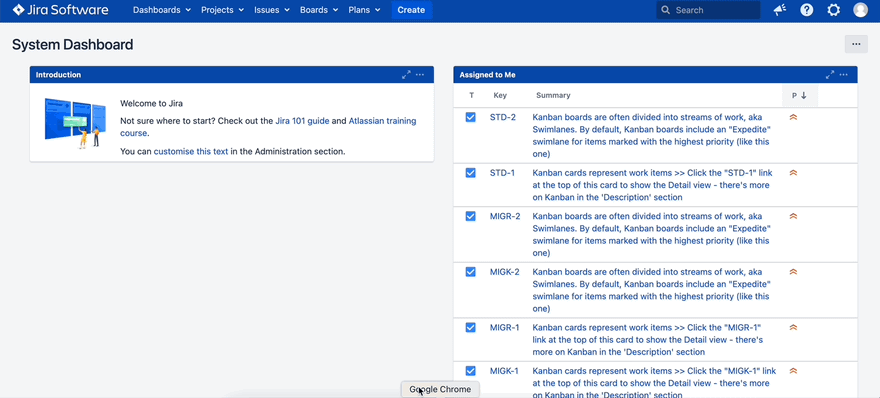
Task: Click the MIGK-2 task type icon
Action: pos(470,272)
